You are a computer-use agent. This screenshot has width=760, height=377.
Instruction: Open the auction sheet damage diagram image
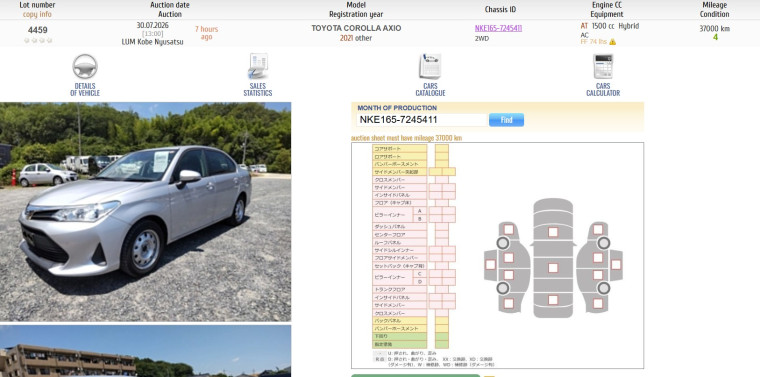pos(498,255)
